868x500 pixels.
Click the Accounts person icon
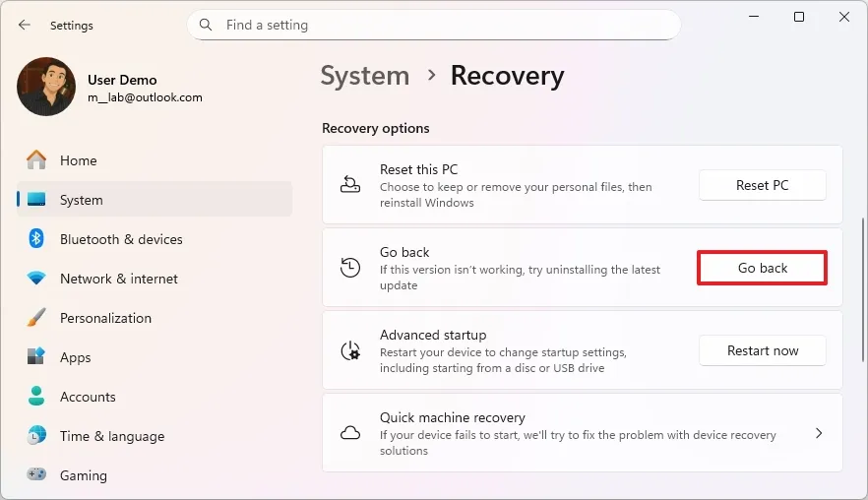[x=36, y=396]
